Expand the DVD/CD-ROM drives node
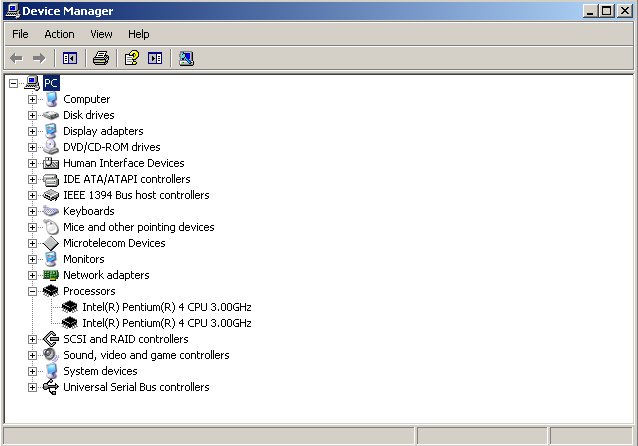 pyautogui.click(x=32, y=147)
